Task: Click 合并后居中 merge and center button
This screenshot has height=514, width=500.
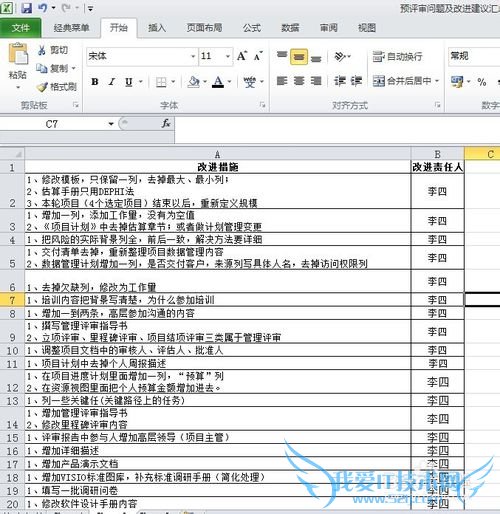Action: coord(402,81)
